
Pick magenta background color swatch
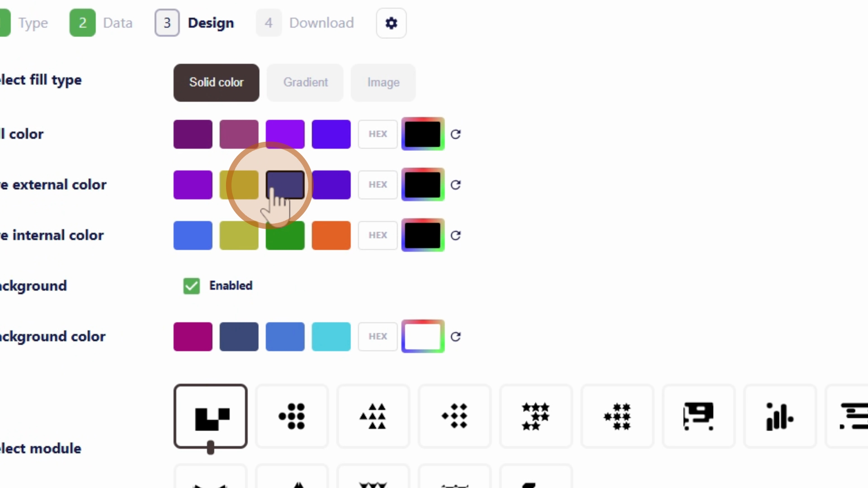(193, 337)
